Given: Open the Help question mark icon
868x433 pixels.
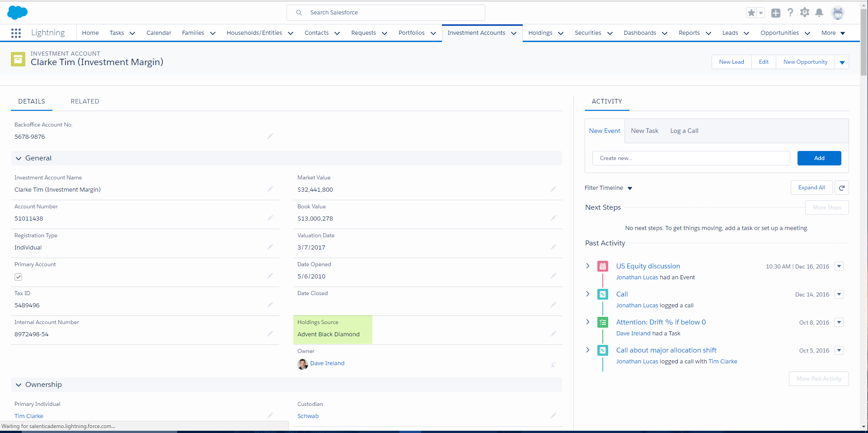Looking at the screenshot, I should (790, 13).
